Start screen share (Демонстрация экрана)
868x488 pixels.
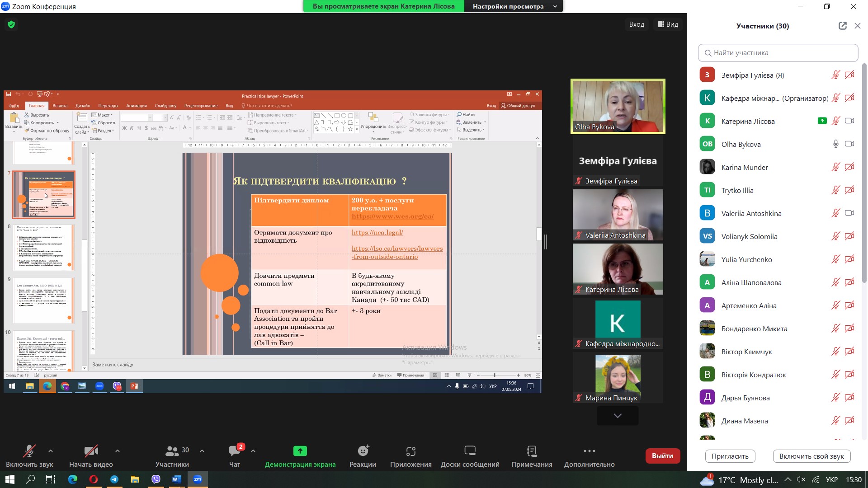click(x=300, y=456)
